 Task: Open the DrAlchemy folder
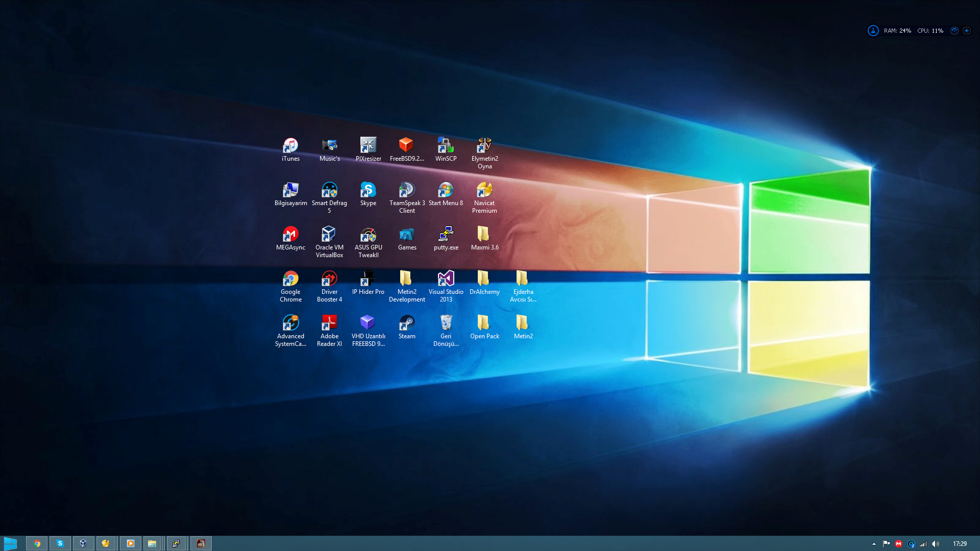click(x=484, y=283)
